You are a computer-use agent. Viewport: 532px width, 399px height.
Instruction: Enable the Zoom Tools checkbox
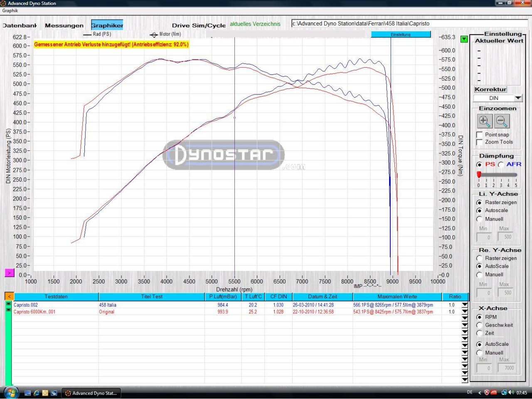pyautogui.click(x=479, y=142)
